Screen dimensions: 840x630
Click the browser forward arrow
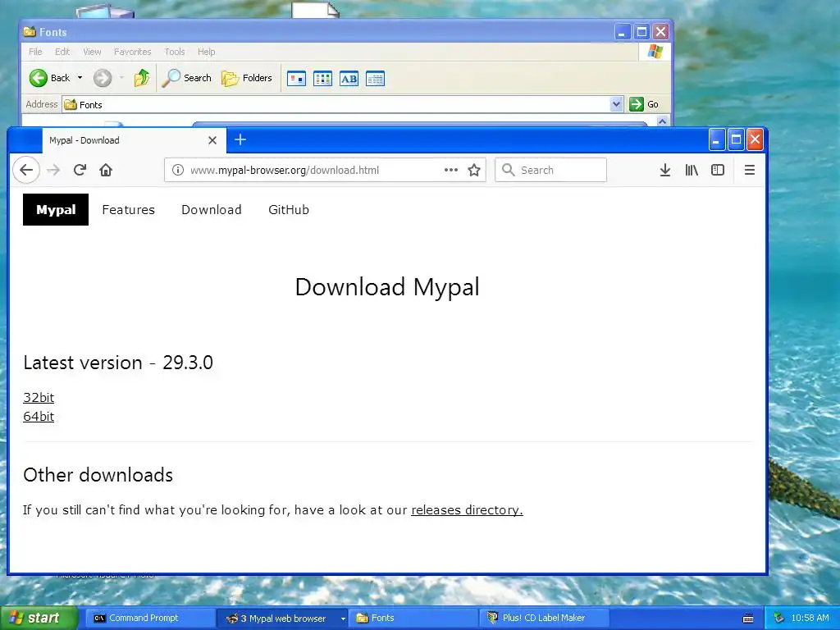click(53, 171)
